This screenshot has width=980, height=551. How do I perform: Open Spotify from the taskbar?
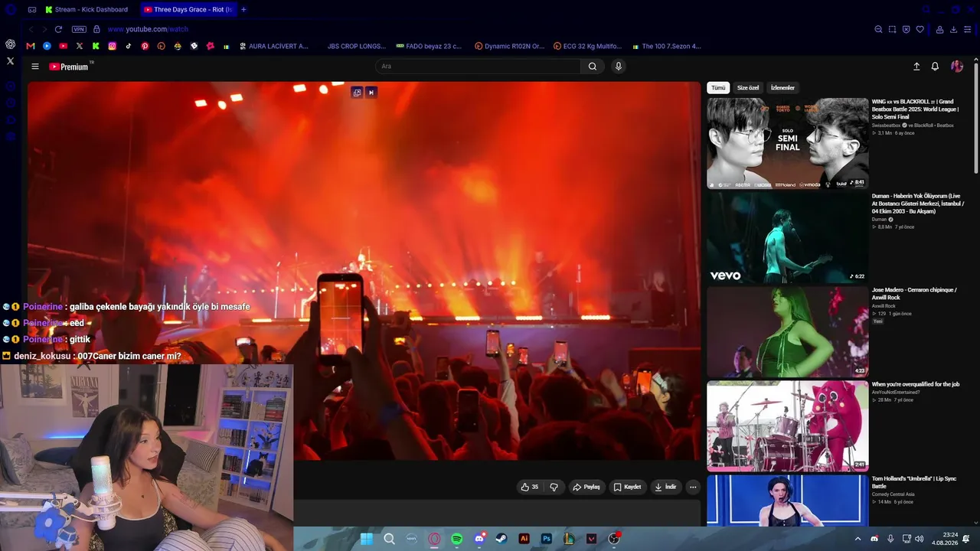click(457, 539)
